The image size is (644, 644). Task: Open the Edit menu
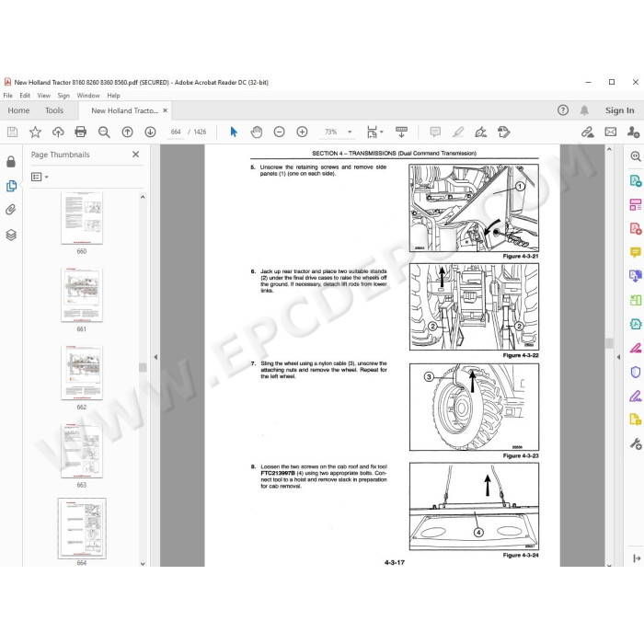pyautogui.click(x=25, y=96)
